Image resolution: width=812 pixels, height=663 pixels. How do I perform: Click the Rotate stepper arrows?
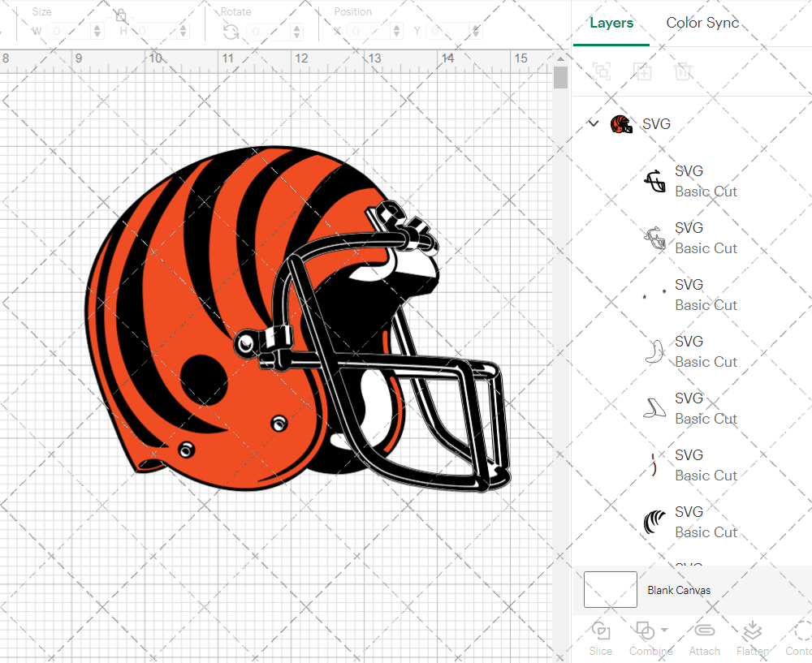coord(296,32)
